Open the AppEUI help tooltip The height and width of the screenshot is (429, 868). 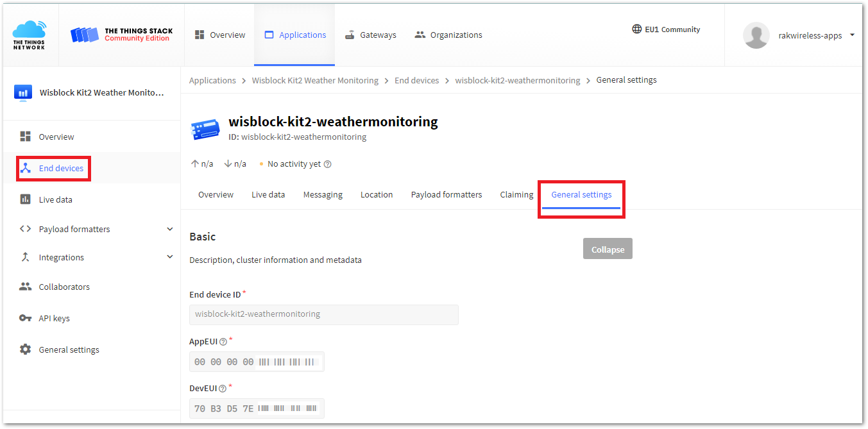click(x=222, y=341)
